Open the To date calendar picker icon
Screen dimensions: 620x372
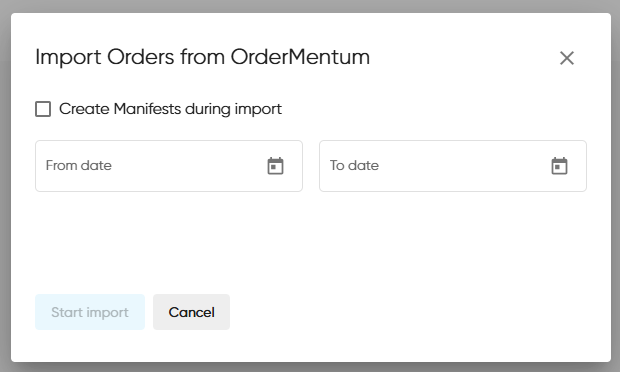click(x=559, y=166)
